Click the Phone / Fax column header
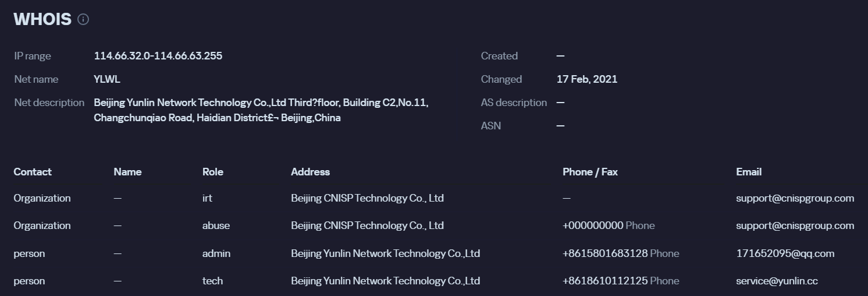This screenshot has height=296, width=868. click(590, 172)
